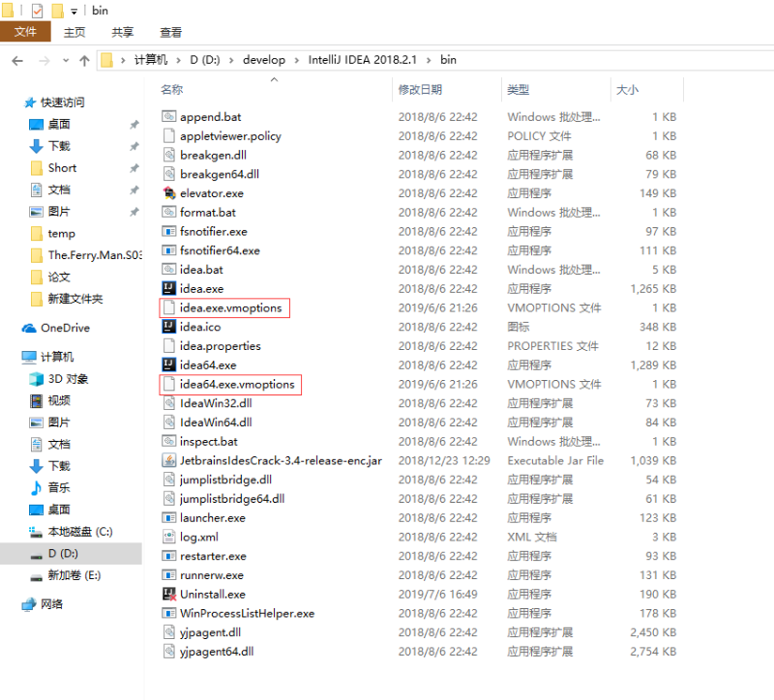Select the log.xml file icon
Viewport: 774px width, 700px height.
[168, 537]
